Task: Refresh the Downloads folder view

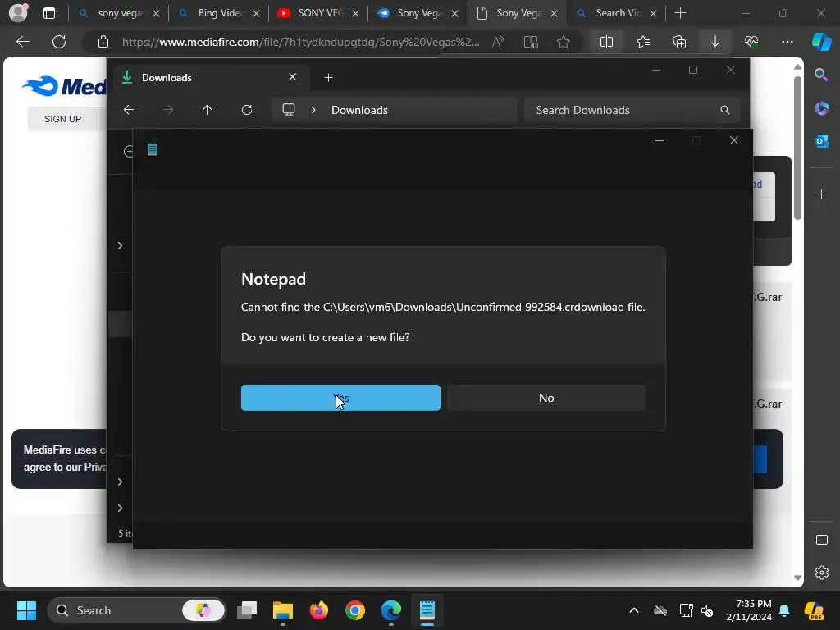Action: [247, 110]
